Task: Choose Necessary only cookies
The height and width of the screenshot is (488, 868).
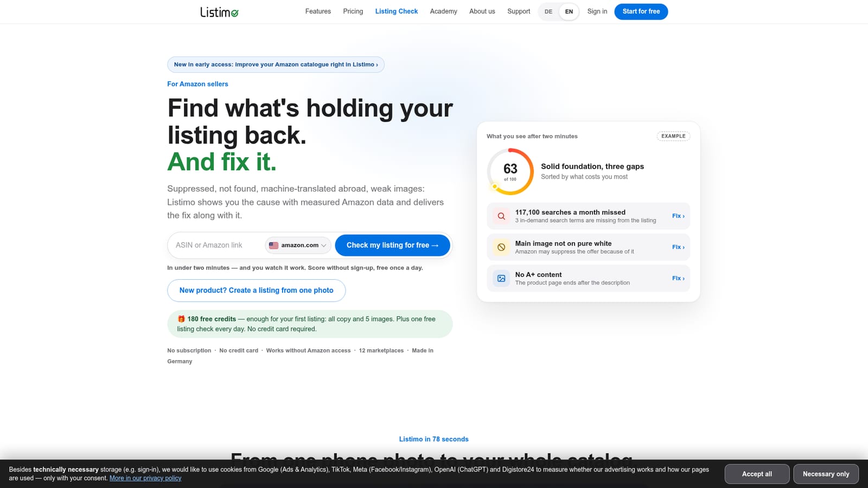Action: (826, 474)
